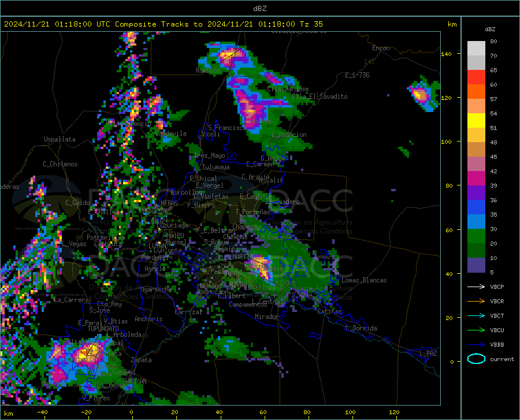Click the 'Lomas_Blancas' place label
520x420 pixels.
point(364,280)
